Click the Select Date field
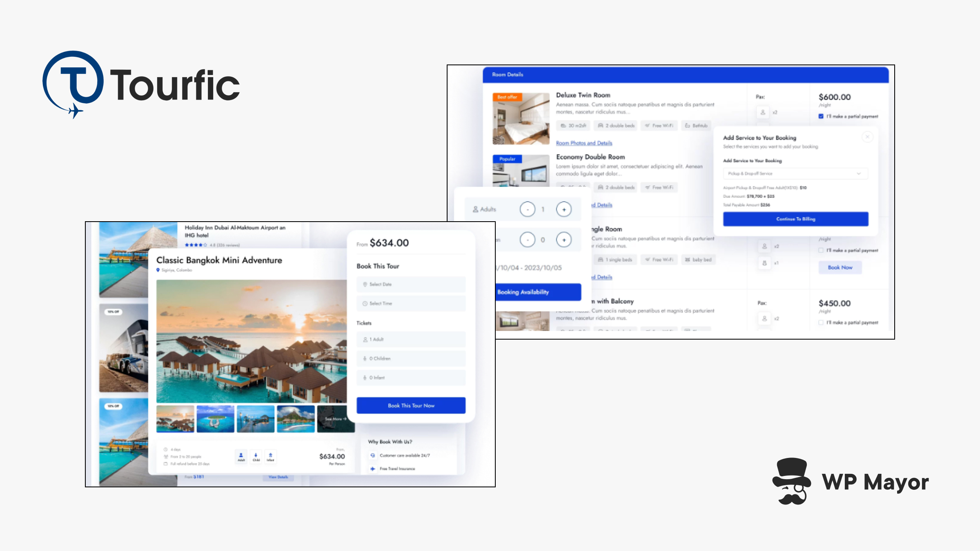980x551 pixels. (x=411, y=284)
